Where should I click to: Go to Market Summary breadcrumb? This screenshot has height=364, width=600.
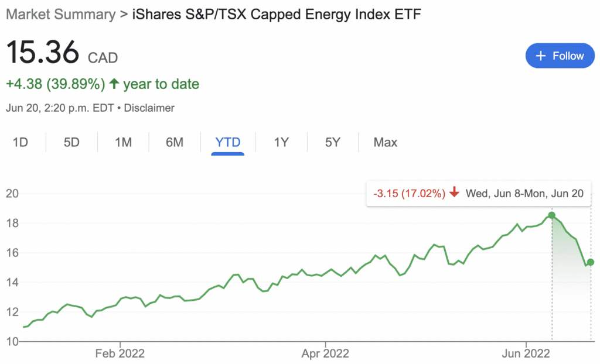point(61,14)
